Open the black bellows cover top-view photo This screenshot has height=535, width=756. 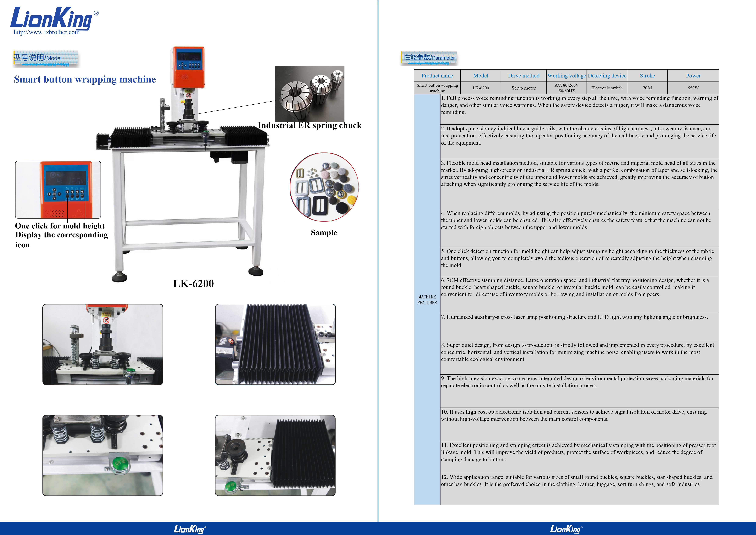tap(275, 345)
